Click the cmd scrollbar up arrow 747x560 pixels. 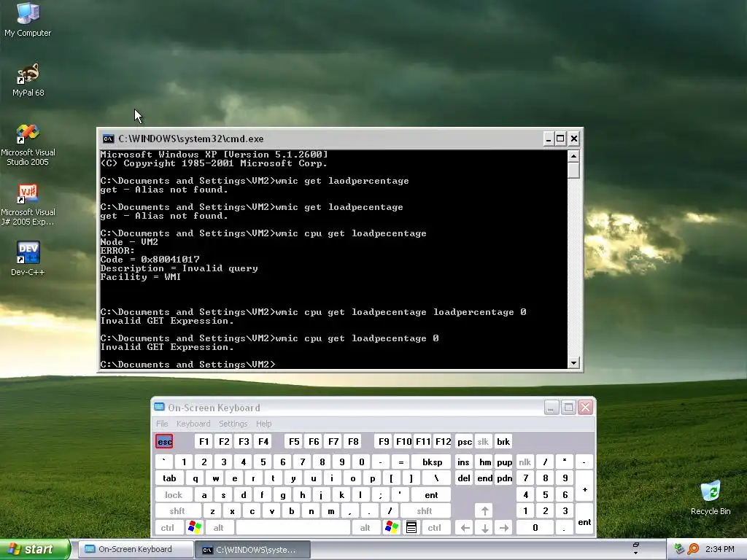573,156
